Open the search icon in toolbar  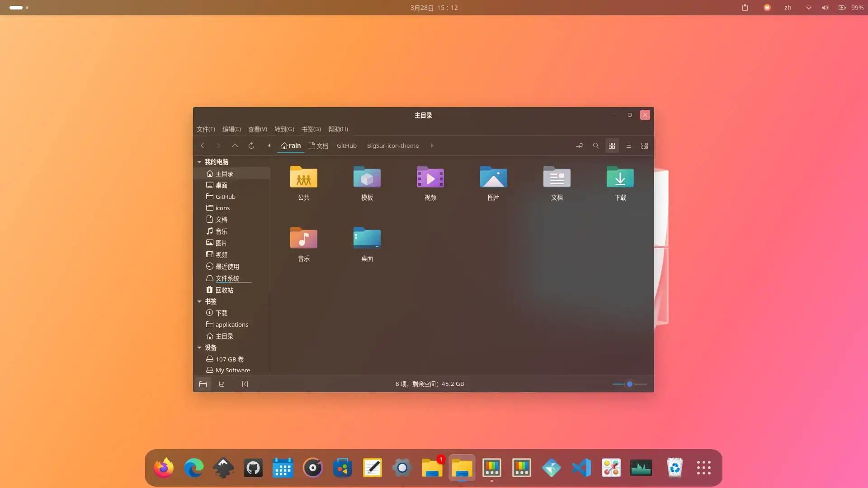596,145
